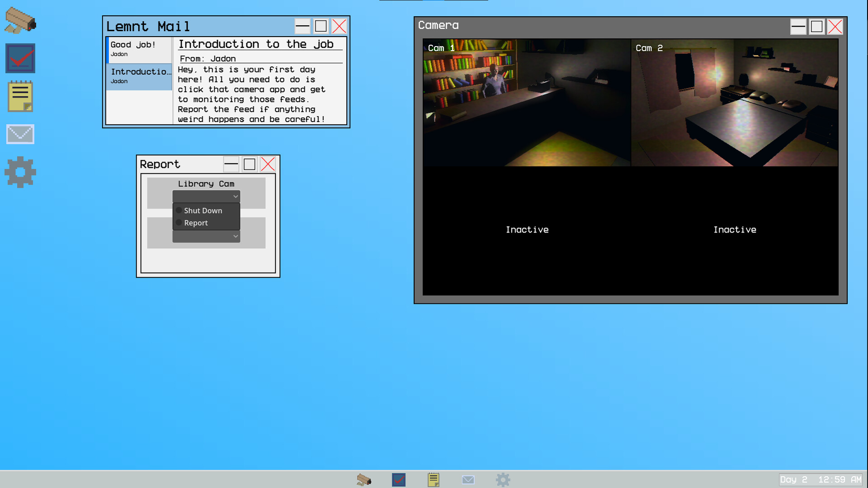Maximize the Camera window
The image size is (868, 488).
pyautogui.click(x=816, y=27)
